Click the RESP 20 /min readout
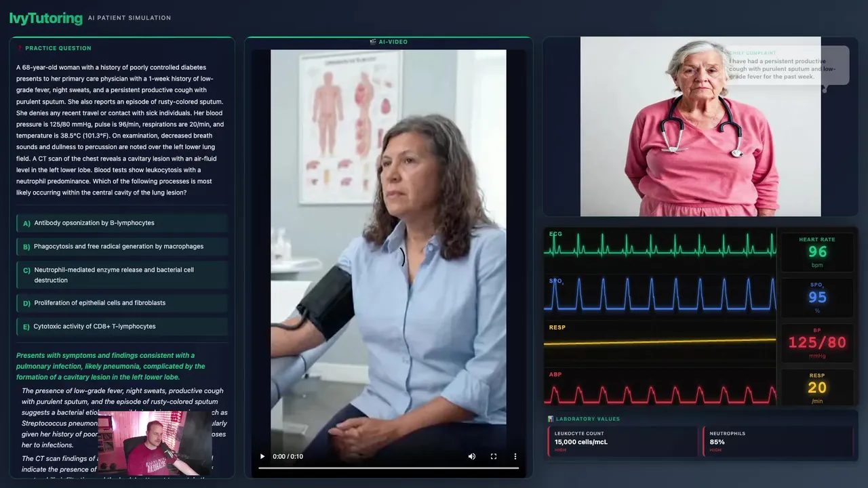This screenshot has width=868, height=488. coord(817,388)
